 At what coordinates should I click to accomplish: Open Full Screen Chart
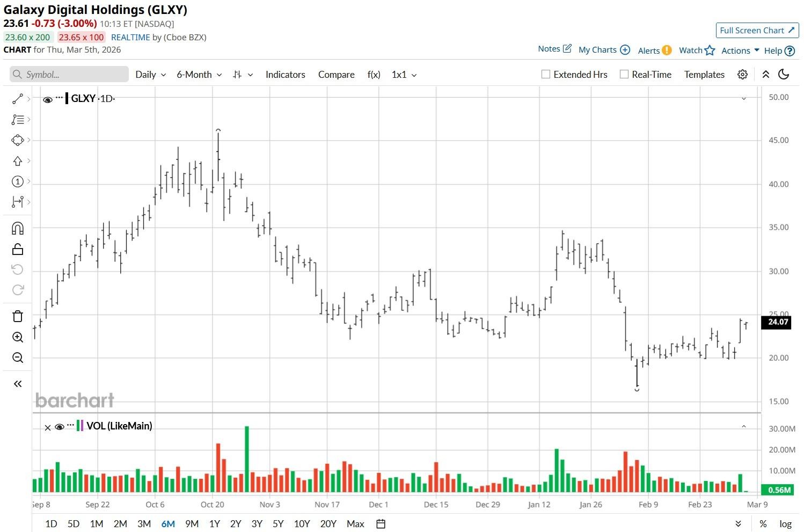(757, 31)
